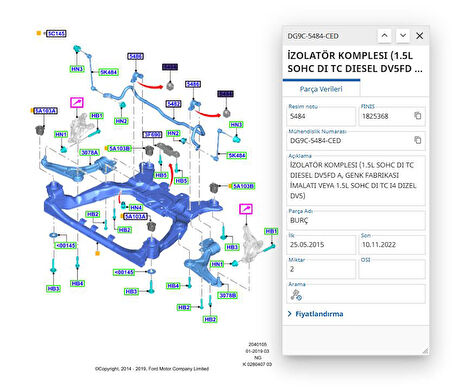Screen dimensions: 452x389
Task: Open the pink link icon above right knuckle
Action: 246,209
